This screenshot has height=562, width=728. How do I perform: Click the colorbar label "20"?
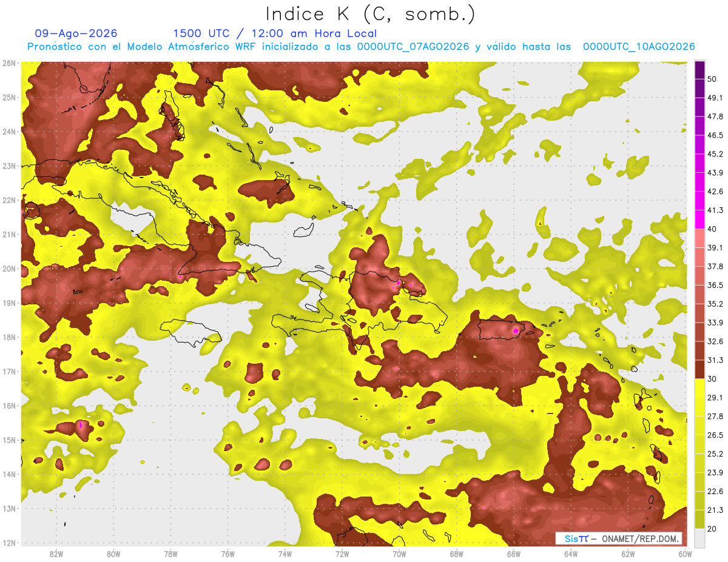[712, 529]
